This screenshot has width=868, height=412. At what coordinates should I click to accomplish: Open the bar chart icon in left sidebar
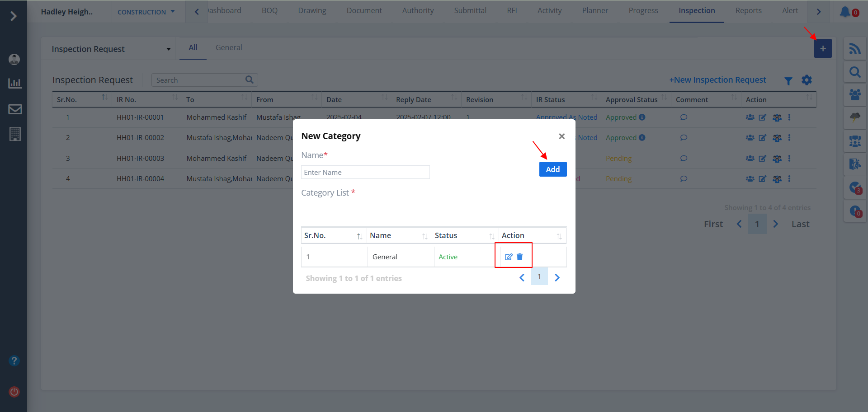pos(15,84)
